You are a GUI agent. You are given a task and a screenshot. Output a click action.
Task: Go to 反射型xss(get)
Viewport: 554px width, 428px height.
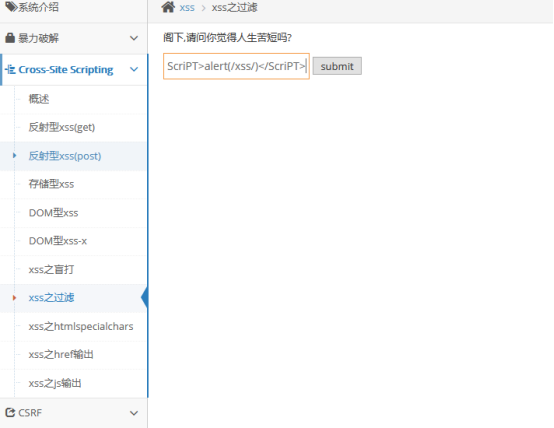(62, 127)
